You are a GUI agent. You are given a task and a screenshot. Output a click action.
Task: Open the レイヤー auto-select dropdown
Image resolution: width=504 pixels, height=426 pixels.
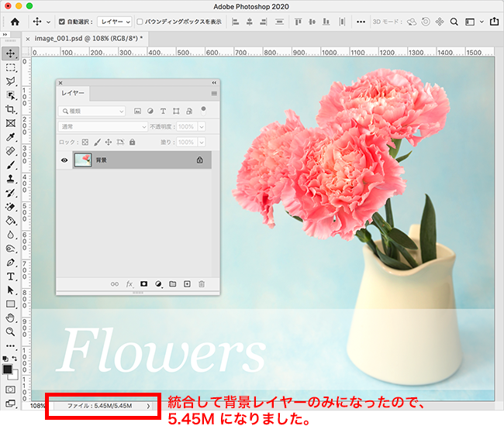pyautogui.click(x=115, y=22)
